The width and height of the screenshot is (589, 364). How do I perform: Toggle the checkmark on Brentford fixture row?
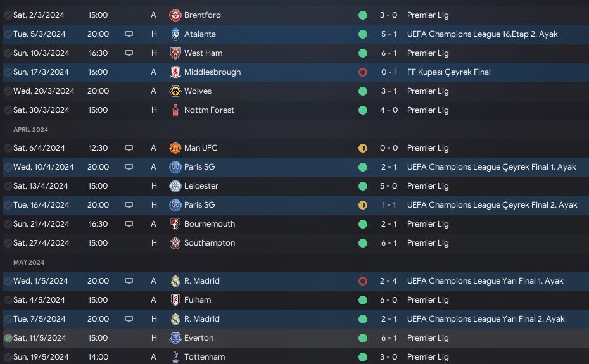point(8,15)
